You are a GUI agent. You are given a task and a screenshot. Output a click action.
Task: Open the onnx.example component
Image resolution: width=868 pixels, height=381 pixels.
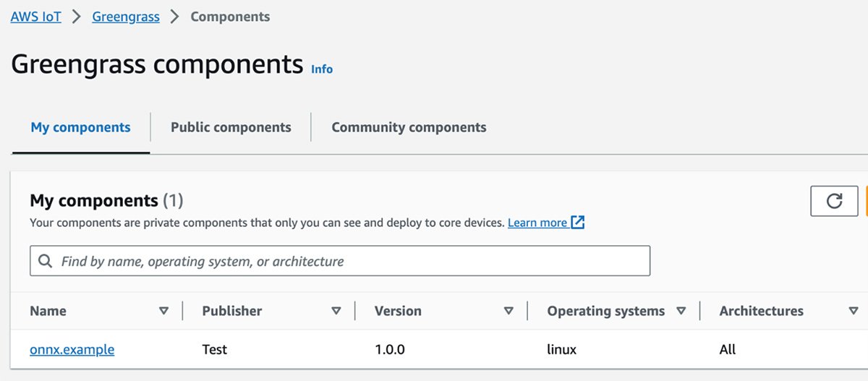click(72, 350)
